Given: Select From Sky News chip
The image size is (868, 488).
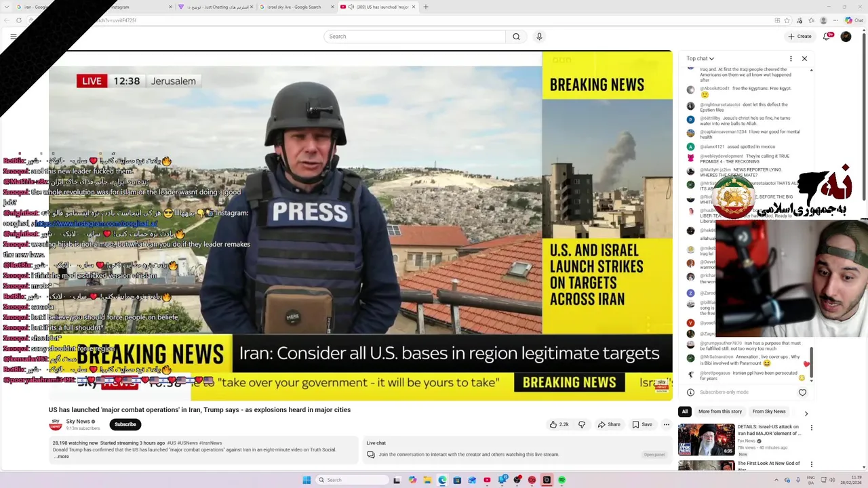Looking at the screenshot, I should pyautogui.click(x=769, y=411).
